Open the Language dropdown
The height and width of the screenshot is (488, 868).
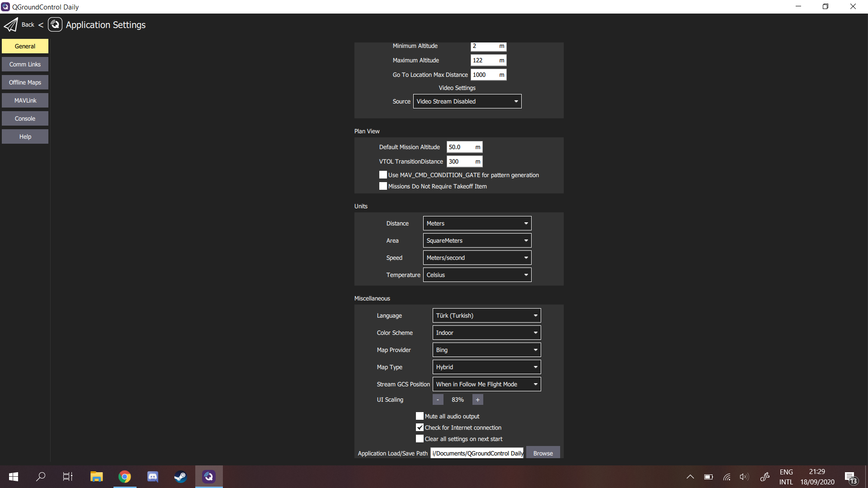coord(486,315)
